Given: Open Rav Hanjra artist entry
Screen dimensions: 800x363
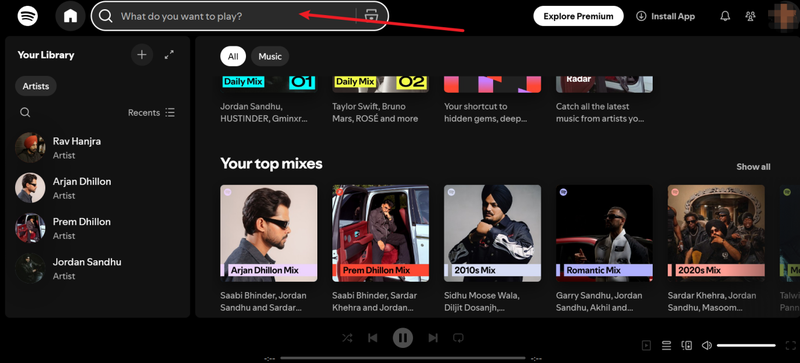Looking at the screenshot, I should (x=97, y=148).
